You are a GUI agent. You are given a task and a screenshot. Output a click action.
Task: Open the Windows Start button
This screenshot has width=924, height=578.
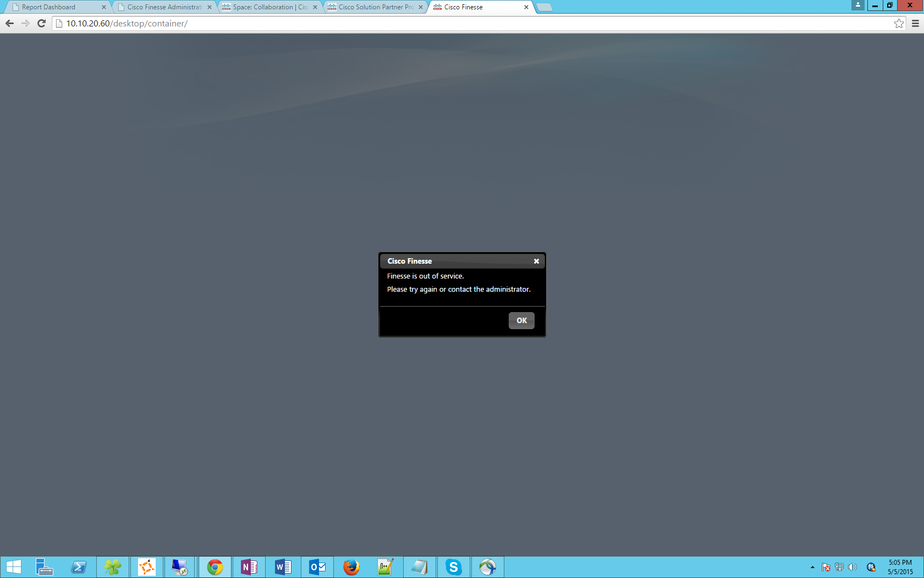point(13,567)
